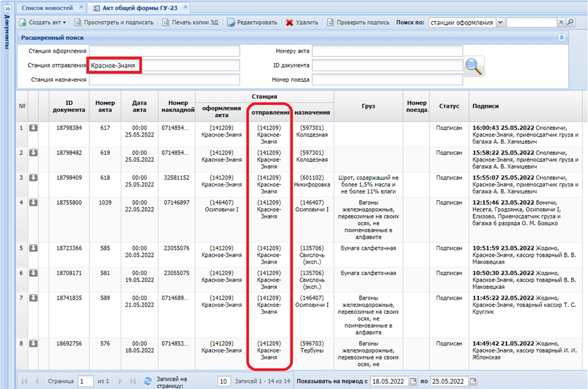The width and height of the screenshot is (588, 389).
Task: Click the Станция назначения input field
Action: point(164,80)
